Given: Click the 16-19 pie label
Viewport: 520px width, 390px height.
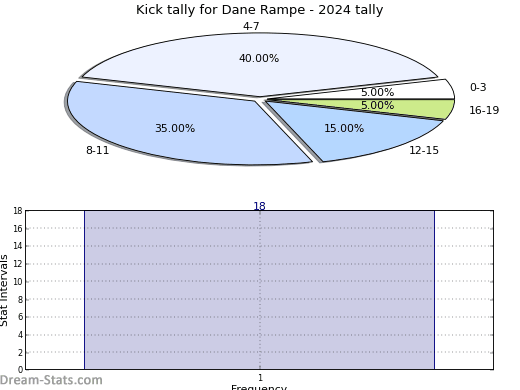Looking at the screenshot, I should pyautogui.click(x=484, y=110).
